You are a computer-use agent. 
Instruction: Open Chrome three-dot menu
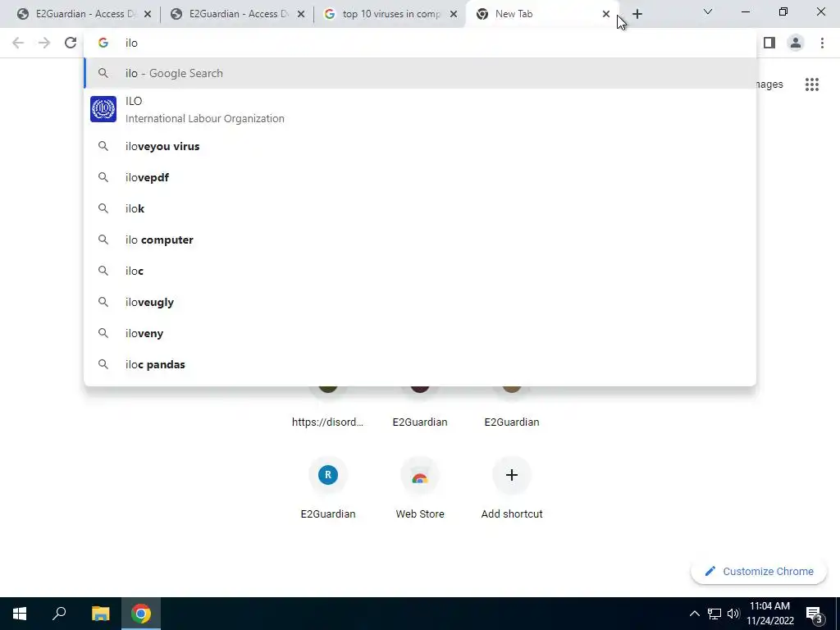822,43
